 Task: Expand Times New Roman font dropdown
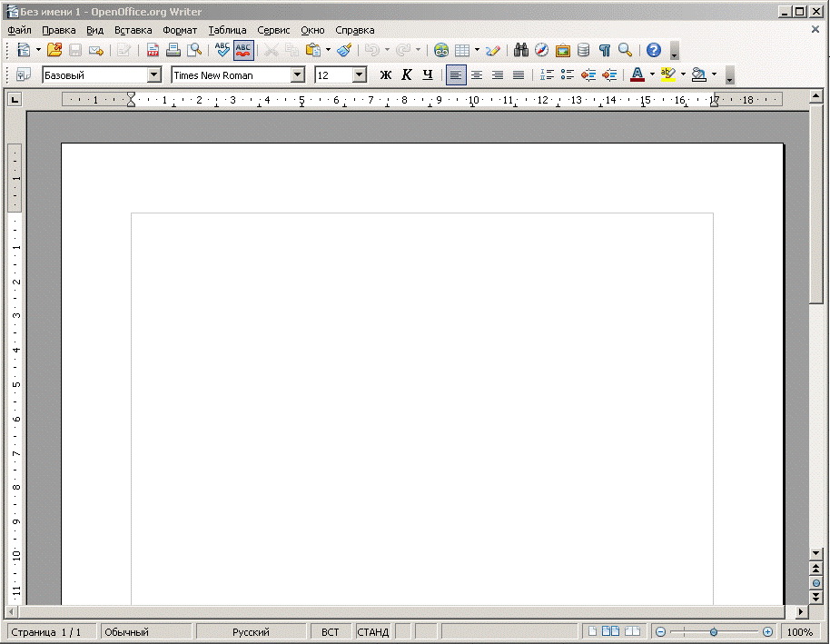click(x=298, y=74)
